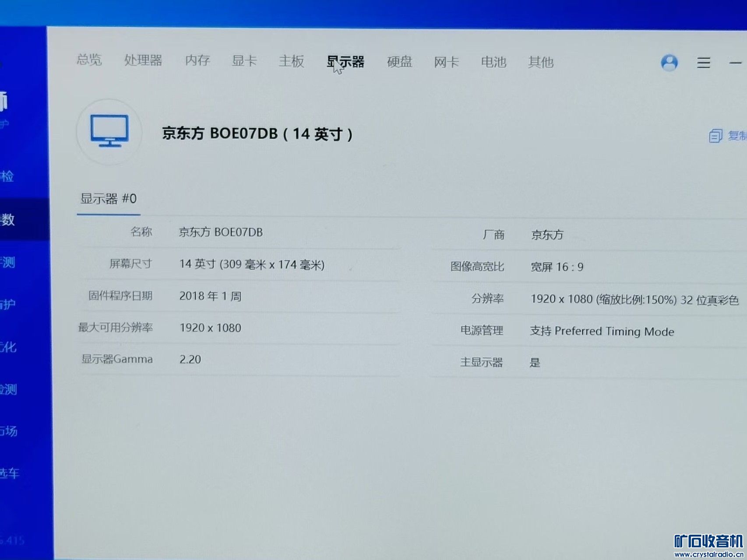Open the user account avatar icon

[669, 63]
